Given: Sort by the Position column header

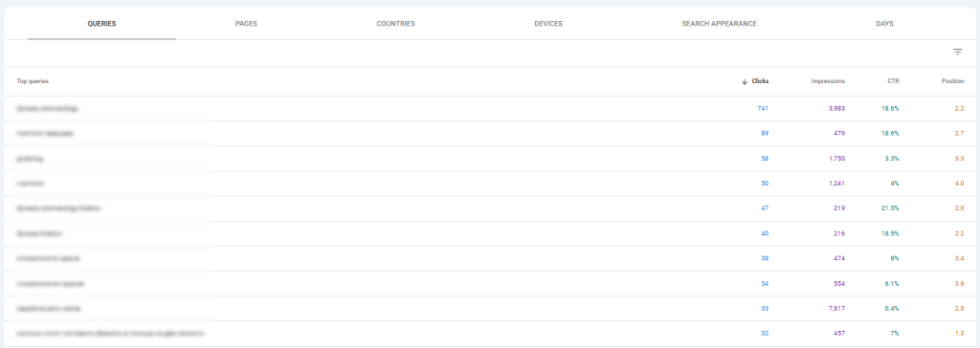Looking at the screenshot, I should pos(953,81).
